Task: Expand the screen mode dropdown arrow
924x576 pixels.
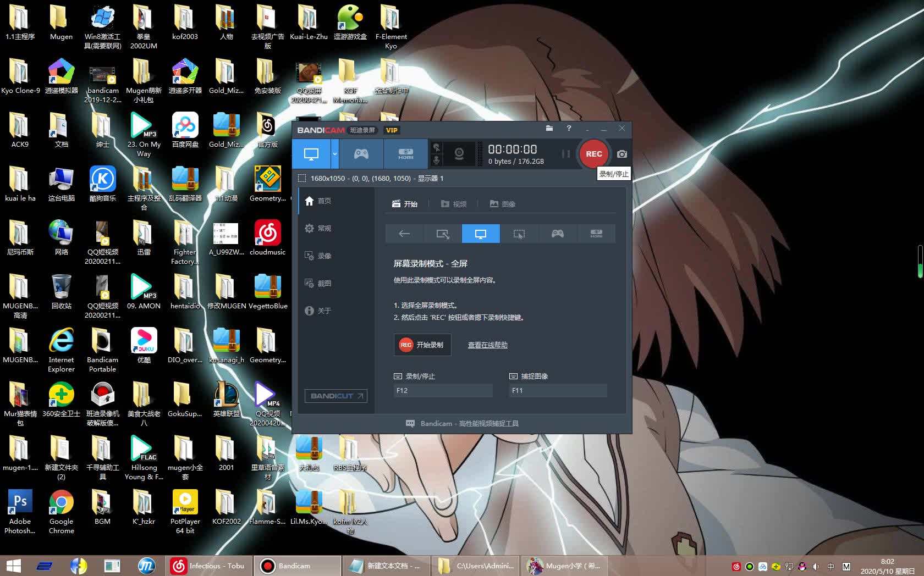Action: (x=334, y=154)
